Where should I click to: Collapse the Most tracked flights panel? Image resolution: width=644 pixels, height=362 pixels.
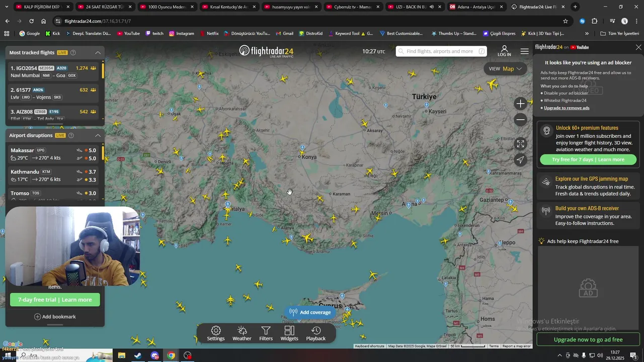(x=98, y=53)
